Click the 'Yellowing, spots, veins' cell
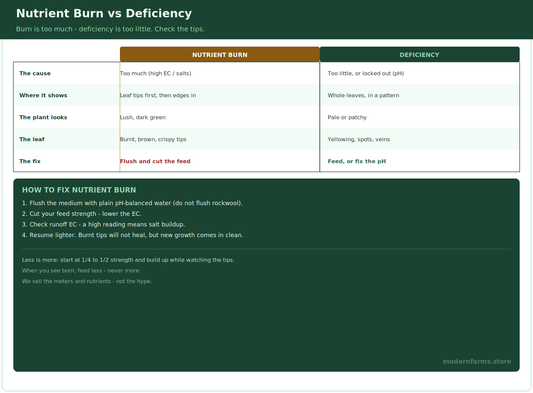Viewport: 533px width, 393px height. click(359, 139)
